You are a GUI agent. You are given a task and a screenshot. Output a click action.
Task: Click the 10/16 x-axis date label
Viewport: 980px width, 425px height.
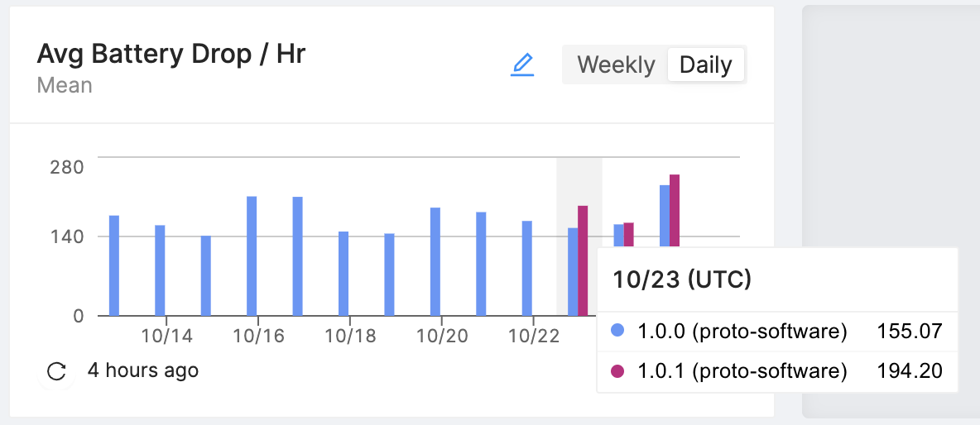(258, 336)
